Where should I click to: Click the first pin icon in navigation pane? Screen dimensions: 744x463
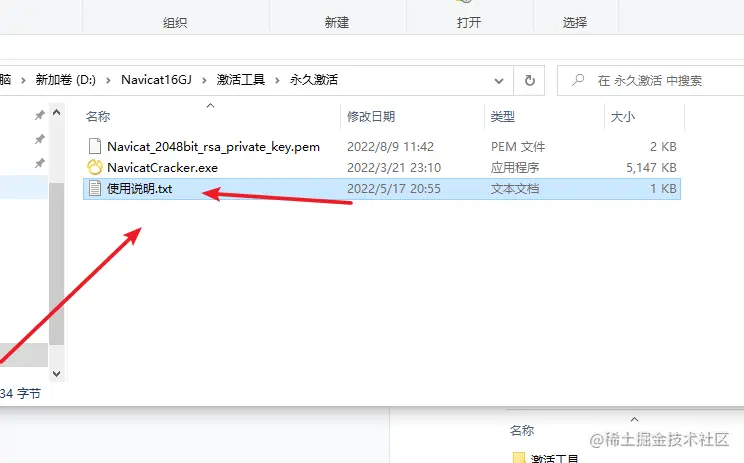click(x=40, y=115)
